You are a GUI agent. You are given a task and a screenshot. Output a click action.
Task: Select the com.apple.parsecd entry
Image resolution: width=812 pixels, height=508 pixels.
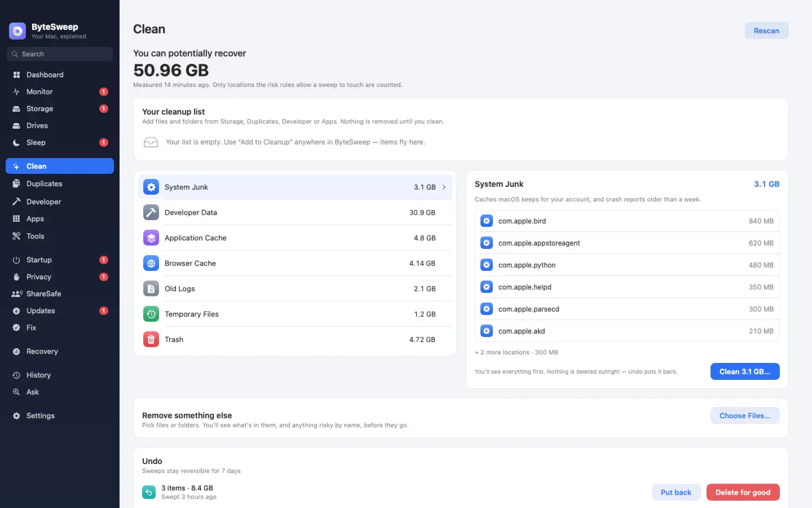[x=627, y=309]
